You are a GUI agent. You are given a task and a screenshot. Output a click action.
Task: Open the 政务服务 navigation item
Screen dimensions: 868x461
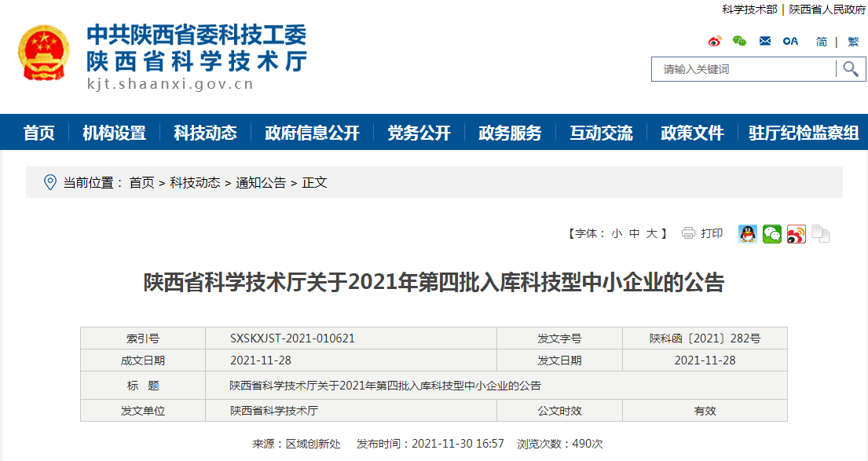pyautogui.click(x=510, y=133)
